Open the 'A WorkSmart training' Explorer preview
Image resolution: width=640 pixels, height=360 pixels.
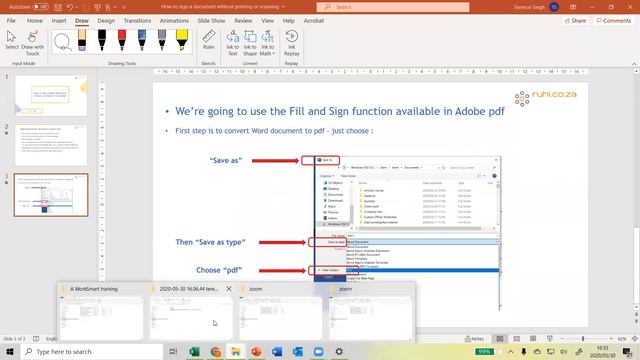pyautogui.click(x=102, y=313)
